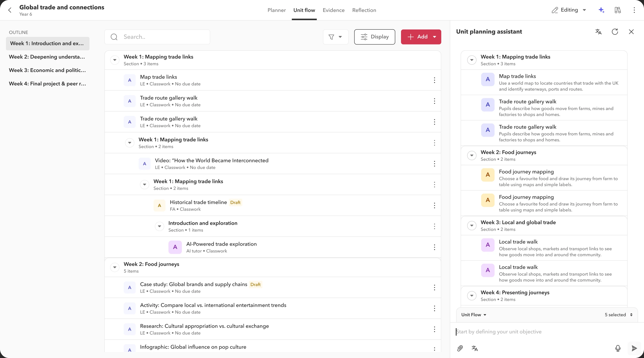Open options for Historical trade timeline row
The height and width of the screenshot is (358, 644).
(x=435, y=205)
